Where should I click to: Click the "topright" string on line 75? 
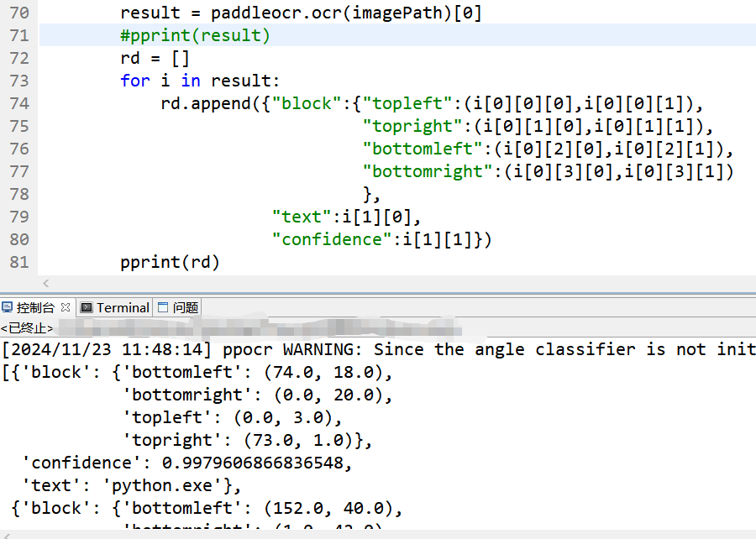click(x=412, y=126)
